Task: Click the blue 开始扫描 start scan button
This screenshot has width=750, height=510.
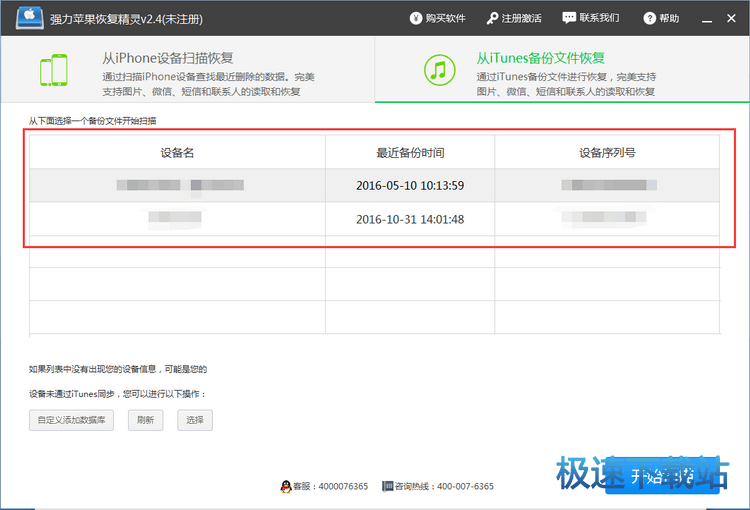Action: click(662, 476)
